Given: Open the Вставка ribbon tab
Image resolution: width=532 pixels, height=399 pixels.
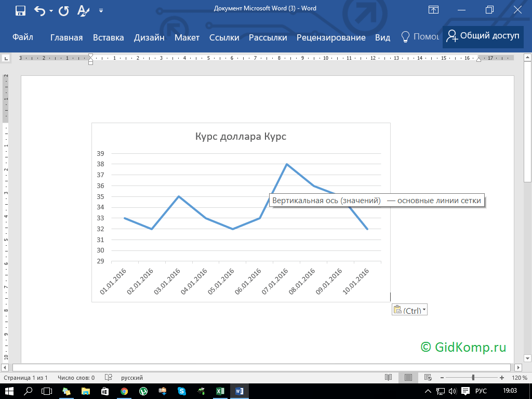Looking at the screenshot, I should coord(108,37).
